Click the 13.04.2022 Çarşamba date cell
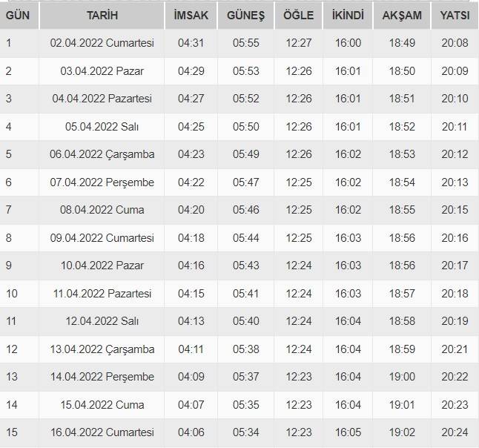This screenshot has width=479, height=448. [x=102, y=349]
